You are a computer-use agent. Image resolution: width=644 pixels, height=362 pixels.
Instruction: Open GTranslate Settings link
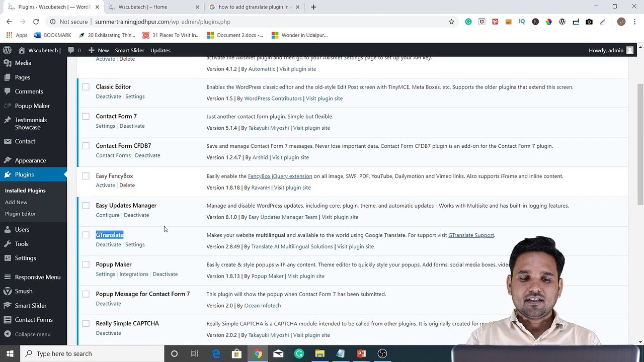[x=135, y=244]
